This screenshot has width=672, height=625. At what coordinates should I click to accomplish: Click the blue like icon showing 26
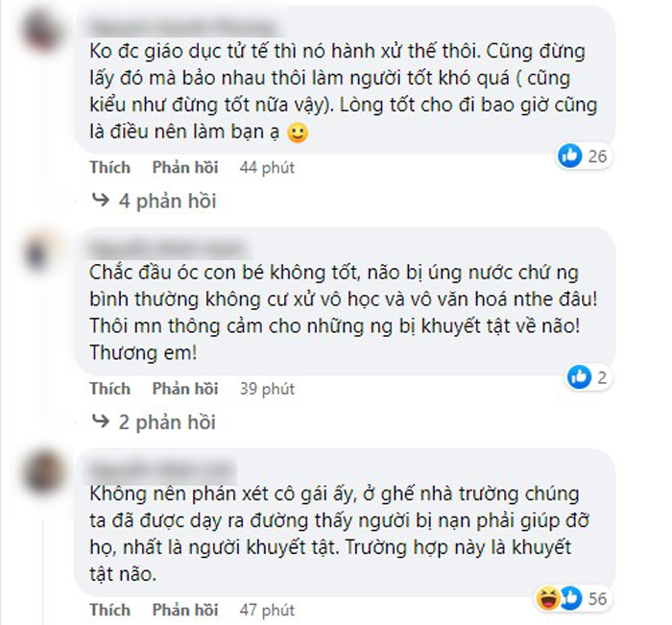569,156
